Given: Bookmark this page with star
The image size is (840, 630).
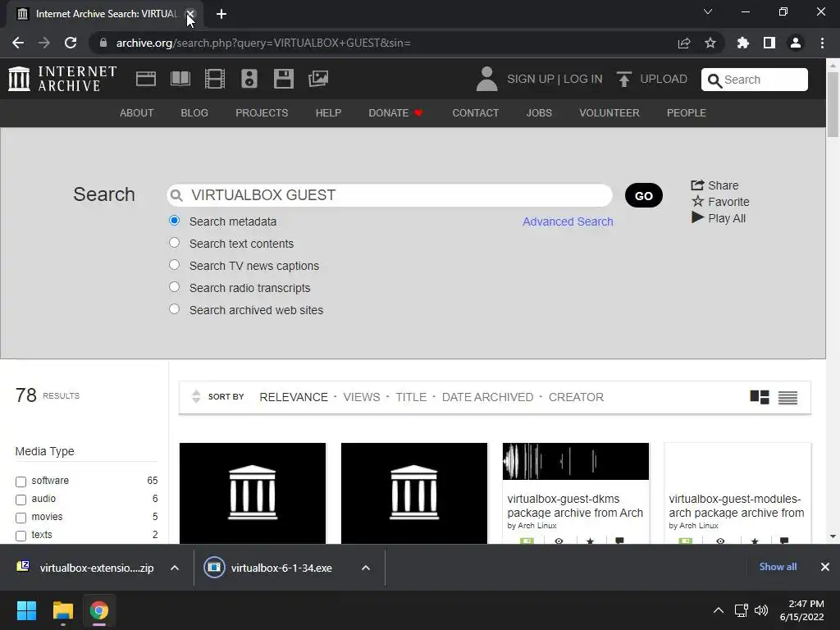Looking at the screenshot, I should [710, 43].
